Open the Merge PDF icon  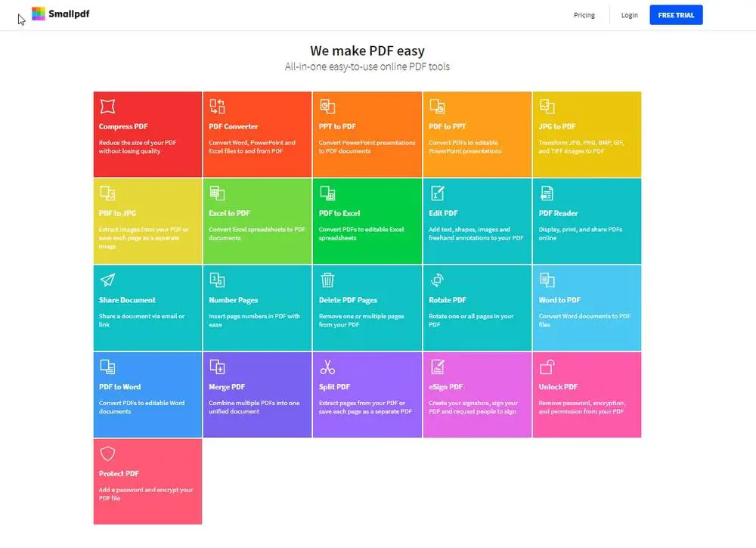pos(217,367)
